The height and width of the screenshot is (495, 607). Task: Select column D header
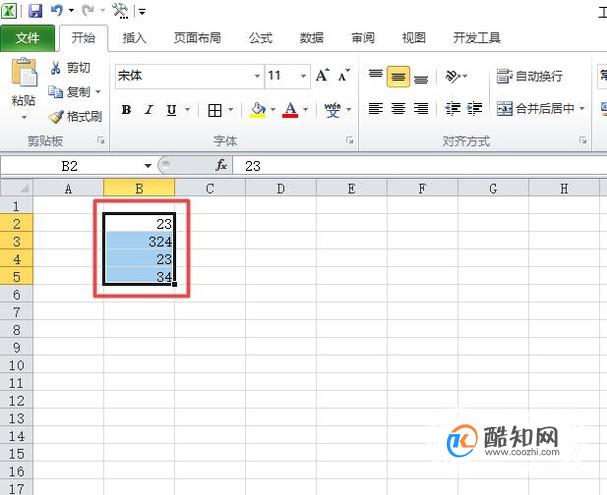[x=281, y=188]
